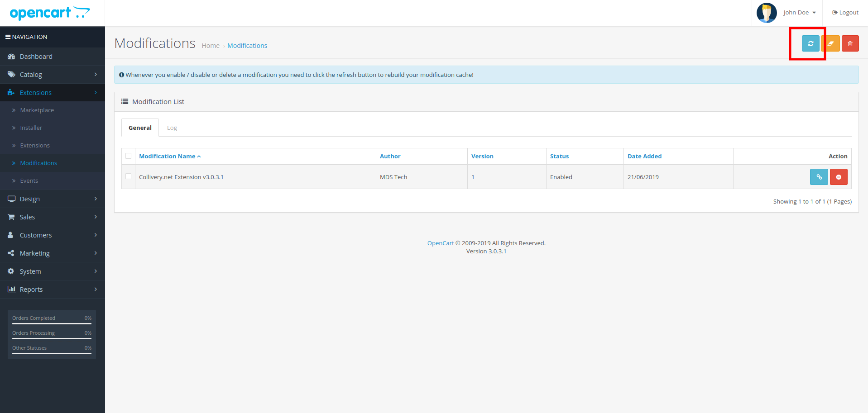
Task: Click the Logout link
Action: click(x=845, y=13)
